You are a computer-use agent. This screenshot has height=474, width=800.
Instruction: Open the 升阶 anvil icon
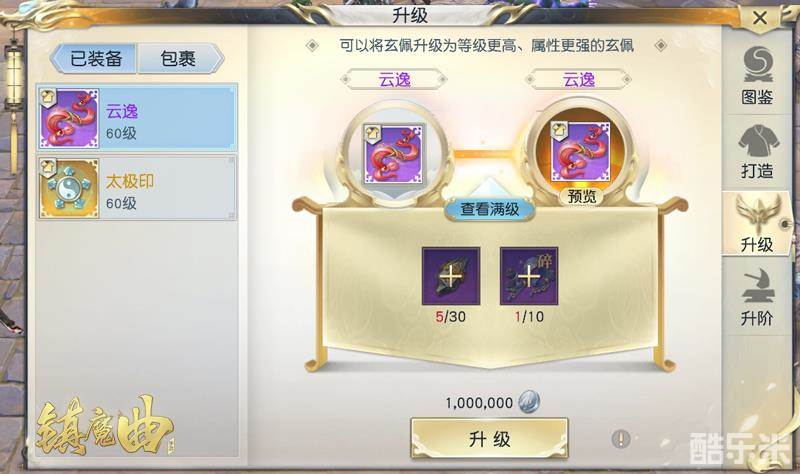coord(757,297)
